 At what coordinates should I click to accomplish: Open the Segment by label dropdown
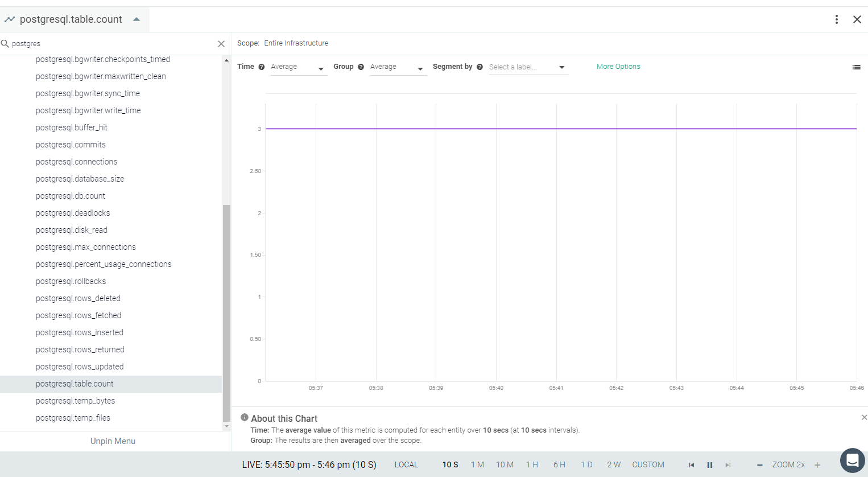pos(528,67)
